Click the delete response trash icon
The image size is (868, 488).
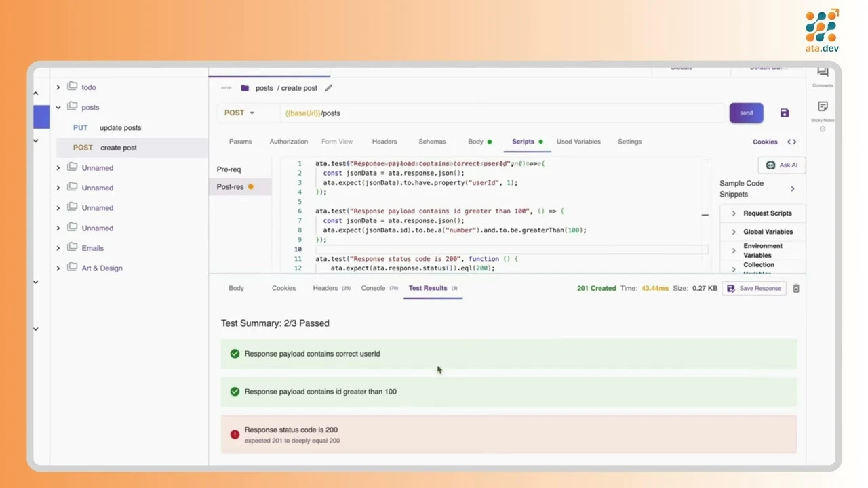(x=796, y=288)
